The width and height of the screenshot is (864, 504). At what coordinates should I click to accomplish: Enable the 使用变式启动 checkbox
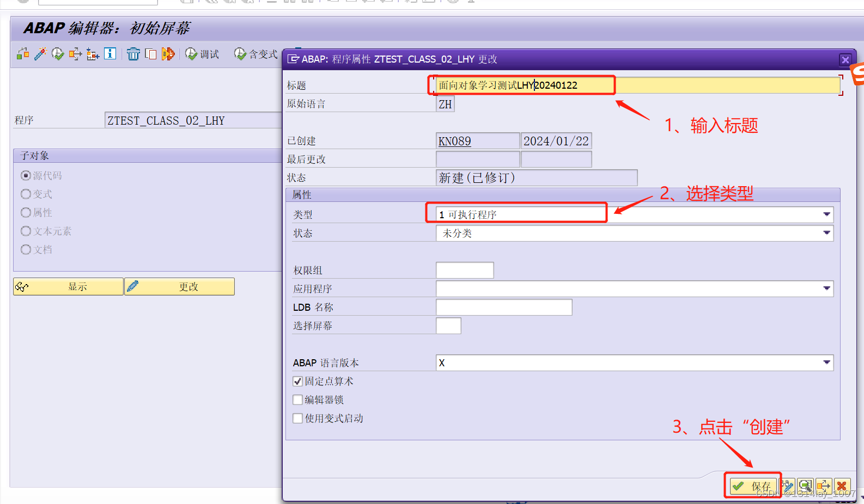297,418
